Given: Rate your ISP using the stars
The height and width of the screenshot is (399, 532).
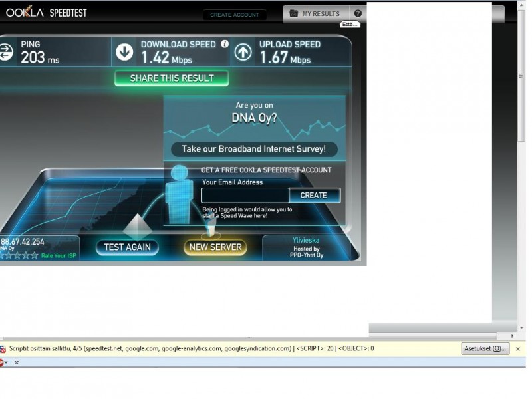Looking at the screenshot, I should click(x=19, y=255).
